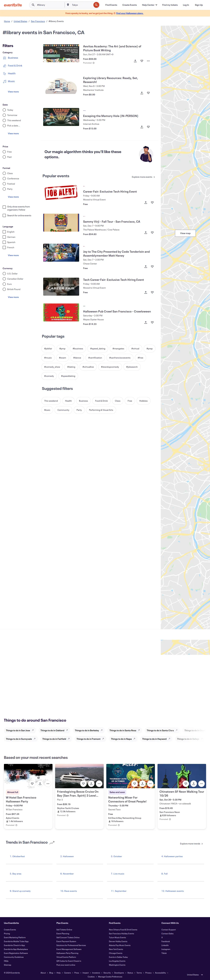Select the Paid price filter
This screenshot has height=980, width=210.
click(x=4, y=157)
